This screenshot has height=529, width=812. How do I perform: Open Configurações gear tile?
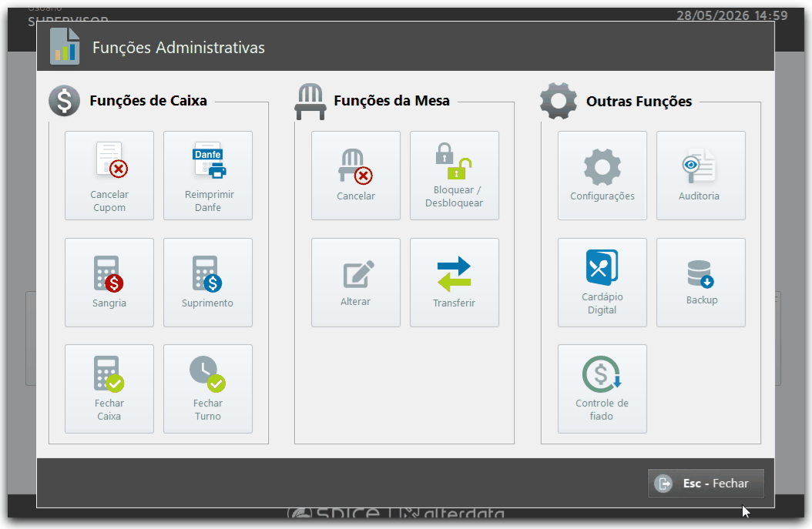[x=602, y=176]
